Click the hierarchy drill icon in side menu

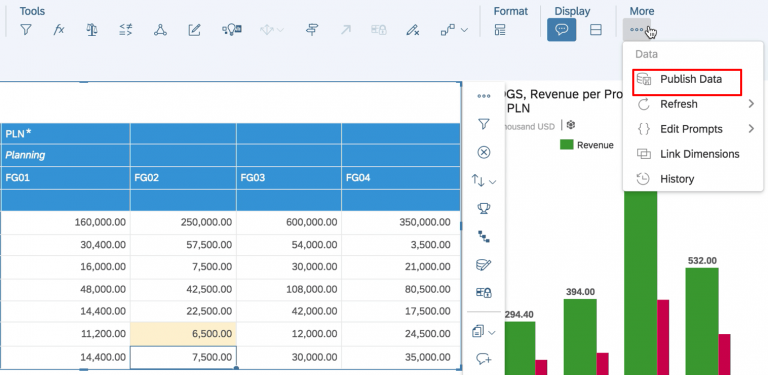(x=484, y=237)
